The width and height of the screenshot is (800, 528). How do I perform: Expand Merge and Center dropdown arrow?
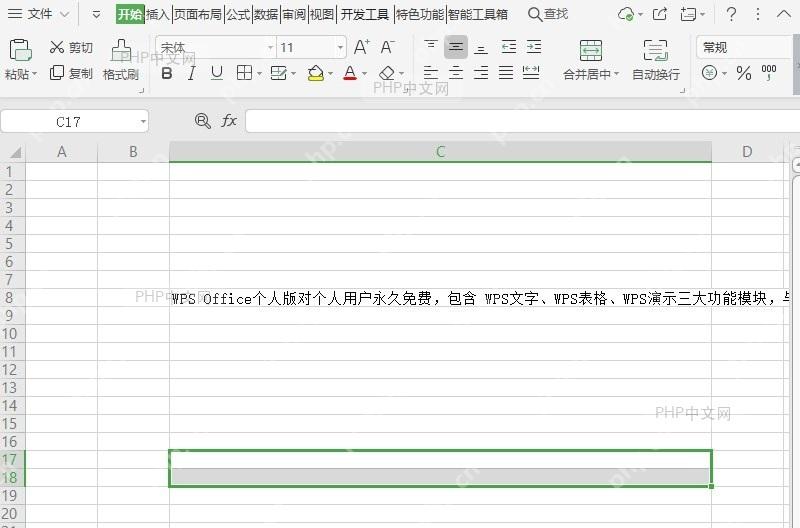pos(616,74)
